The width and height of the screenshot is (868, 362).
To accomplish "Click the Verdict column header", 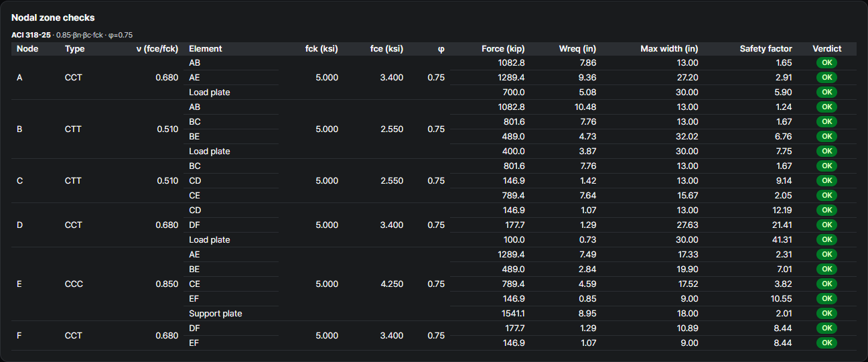I will point(826,48).
